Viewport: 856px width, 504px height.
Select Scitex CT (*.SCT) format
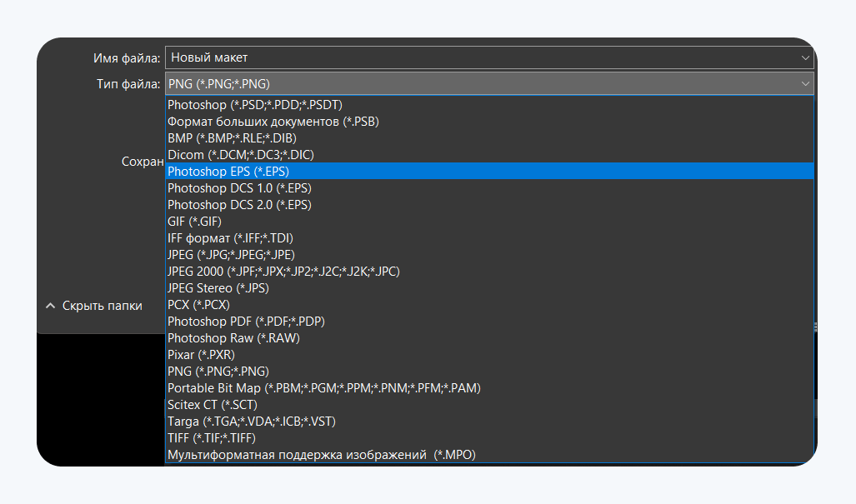489,405
